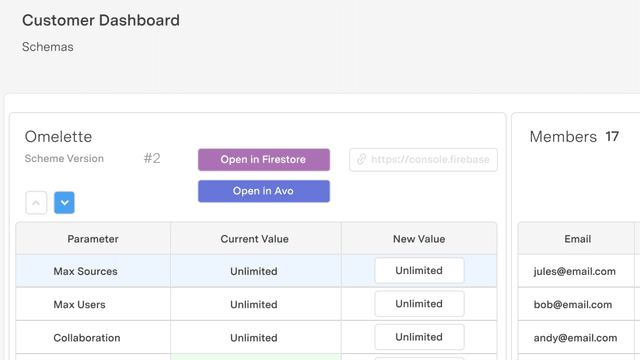The height and width of the screenshot is (360, 640).
Task: Select the Max Users row label
Action: pyautogui.click(x=79, y=304)
